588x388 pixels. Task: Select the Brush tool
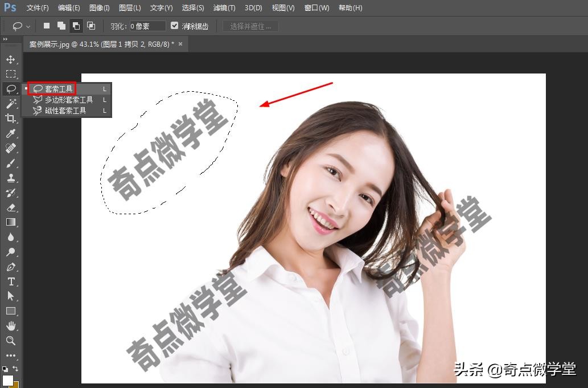11,163
